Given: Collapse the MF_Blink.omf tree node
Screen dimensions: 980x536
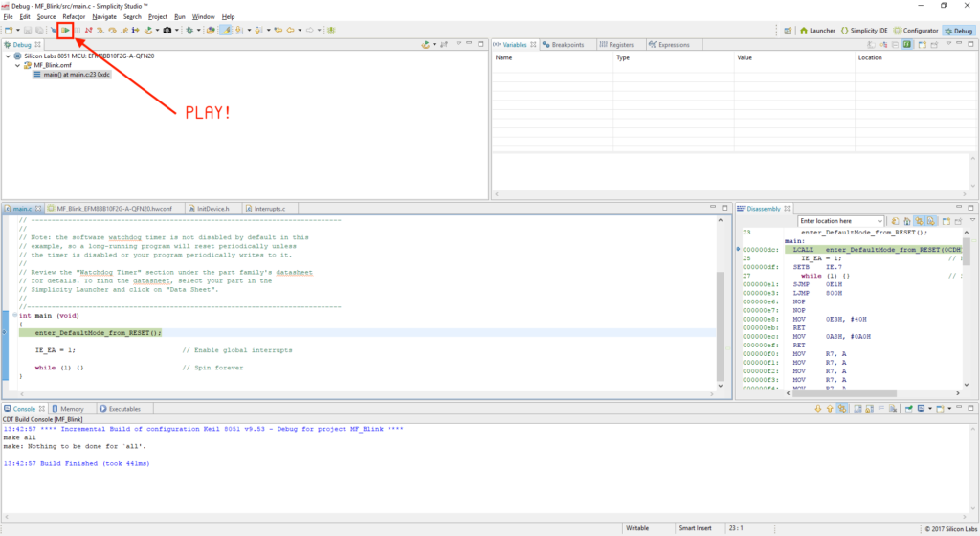Looking at the screenshot, I should tap(17, 65).
